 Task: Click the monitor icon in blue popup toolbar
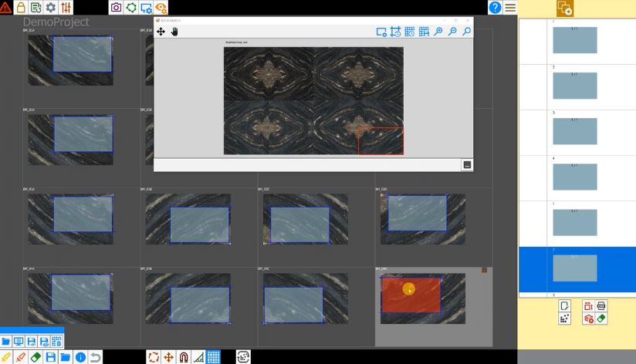pyautogui.click(x=19, y=342)
